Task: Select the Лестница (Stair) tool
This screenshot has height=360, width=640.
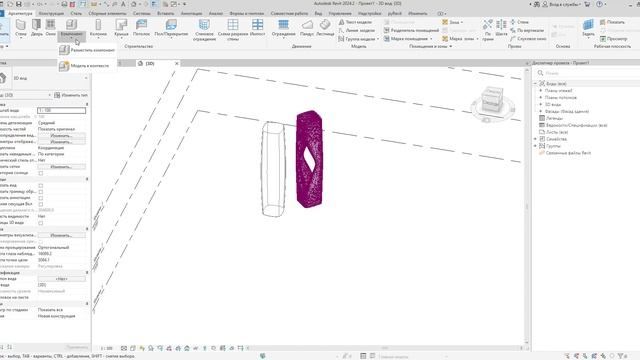Action: 325,29
